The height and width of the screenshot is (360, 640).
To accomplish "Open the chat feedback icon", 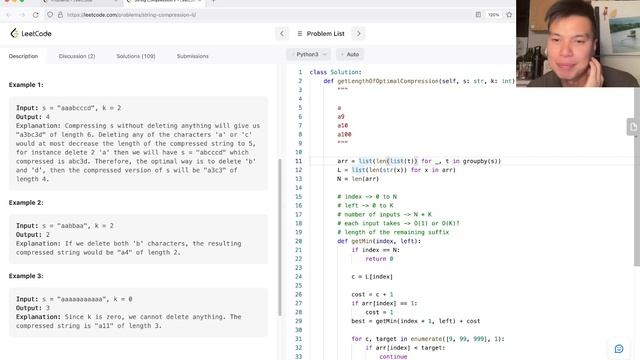I will [619, 349].
